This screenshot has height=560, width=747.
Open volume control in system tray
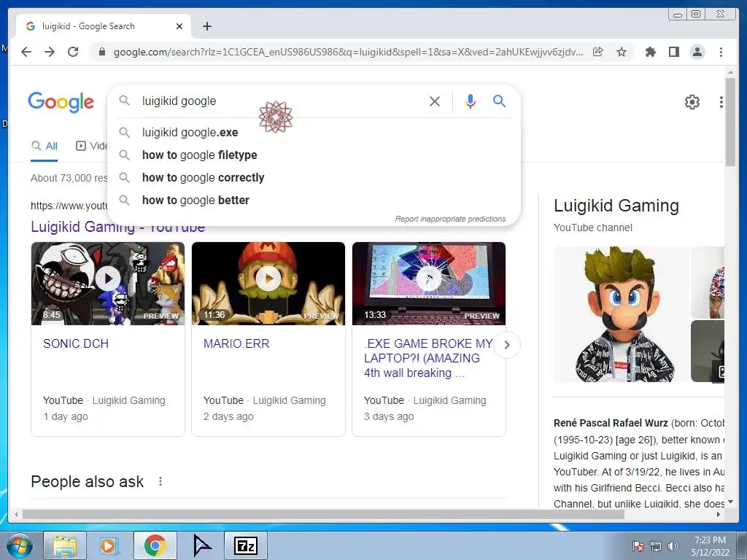pyautogui.click(x=673, y=546)
